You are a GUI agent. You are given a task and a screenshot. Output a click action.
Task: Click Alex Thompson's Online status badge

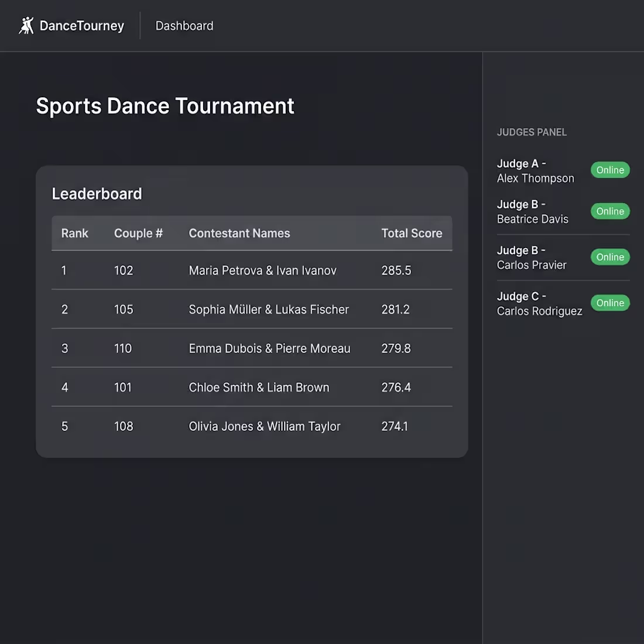(610, 170)
